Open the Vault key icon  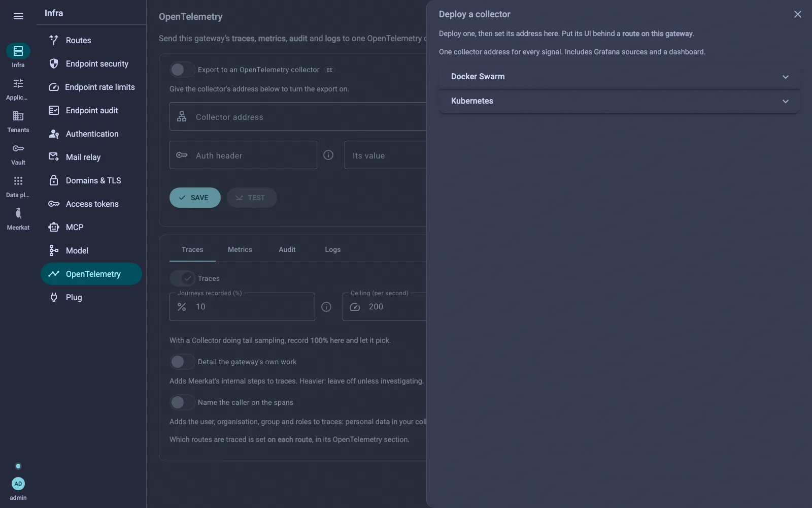point(18,148)
